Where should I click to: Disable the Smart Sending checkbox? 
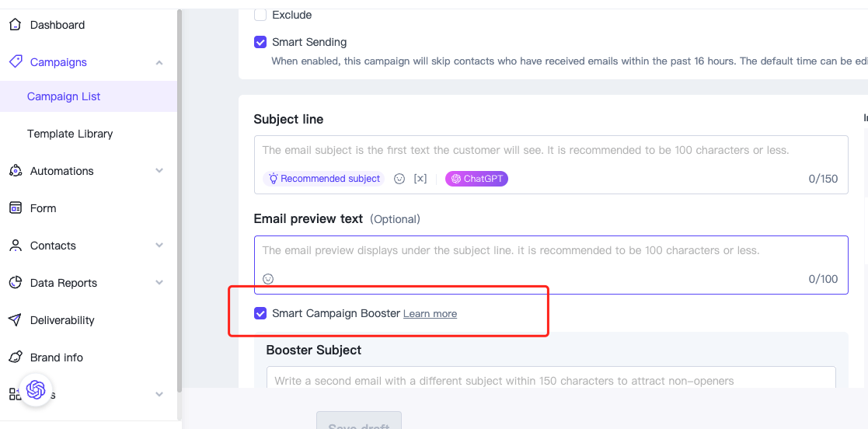click(260, 42)
